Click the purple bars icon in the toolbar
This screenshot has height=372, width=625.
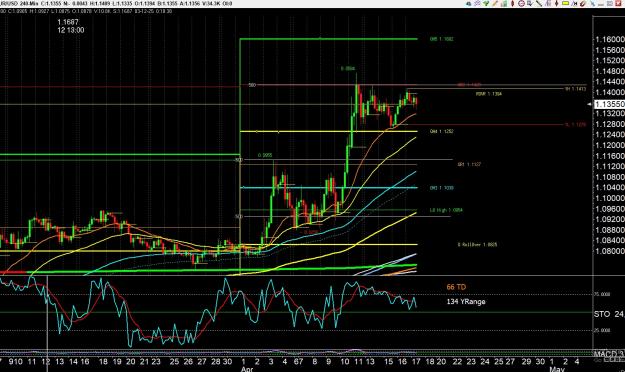coord(548,3)
